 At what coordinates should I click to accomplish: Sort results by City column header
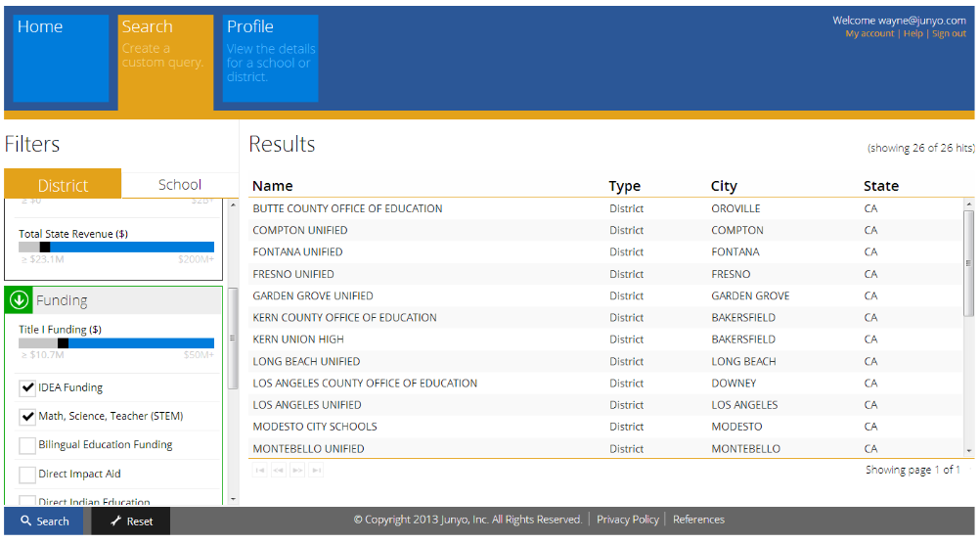[x=724, y=186]
